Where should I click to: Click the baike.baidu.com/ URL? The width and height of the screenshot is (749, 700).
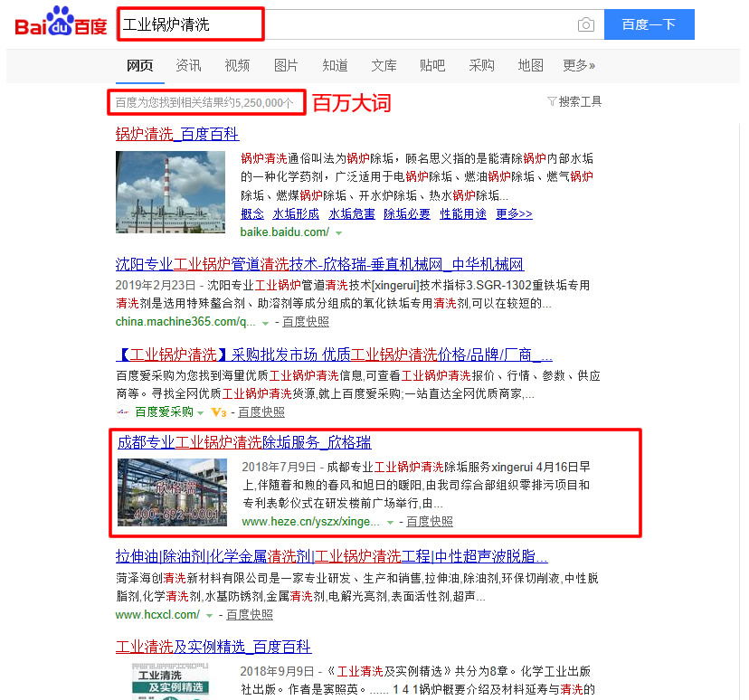tap(285, 232)
